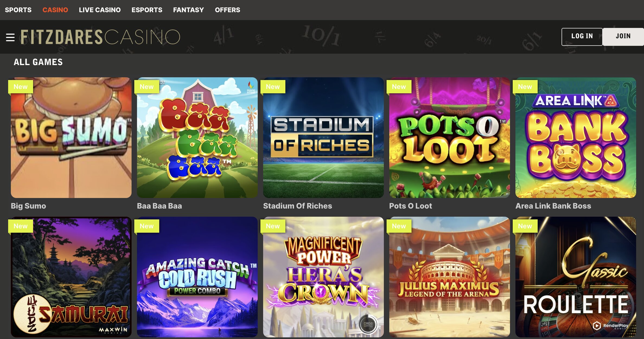Launch the Baa Baa Baa game tile
Viewport: 644px width, 339px height.
point(197,138)
